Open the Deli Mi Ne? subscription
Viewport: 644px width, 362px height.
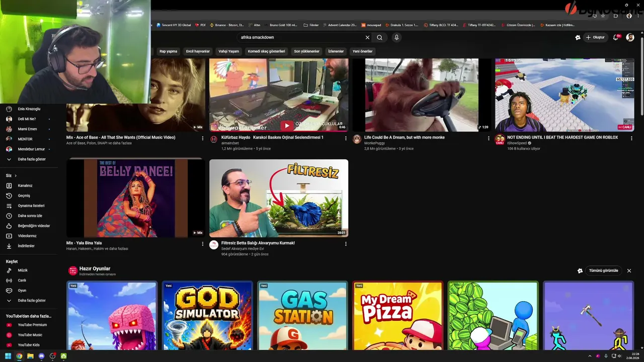coord(28,119)
